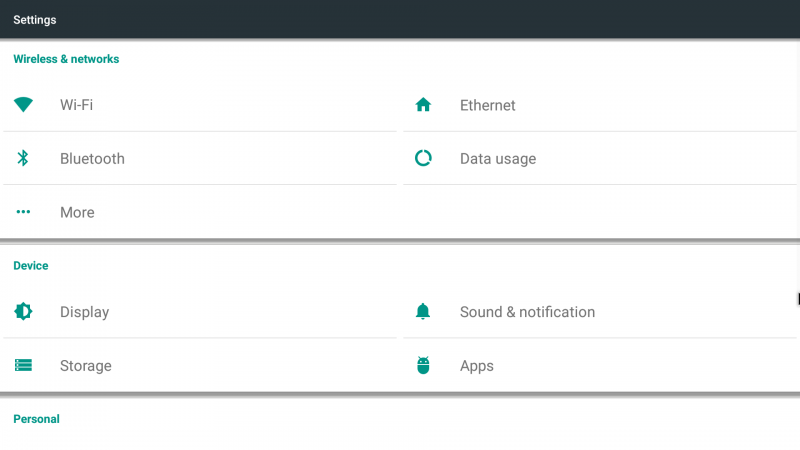Open the Wi-Fi settings label

click(77, 105)
